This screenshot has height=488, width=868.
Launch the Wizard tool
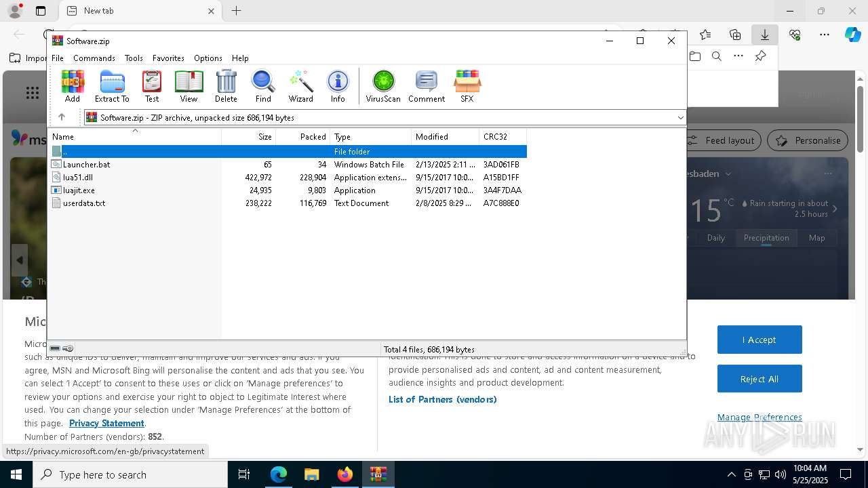pyautogui.click(x=300, y=86)
